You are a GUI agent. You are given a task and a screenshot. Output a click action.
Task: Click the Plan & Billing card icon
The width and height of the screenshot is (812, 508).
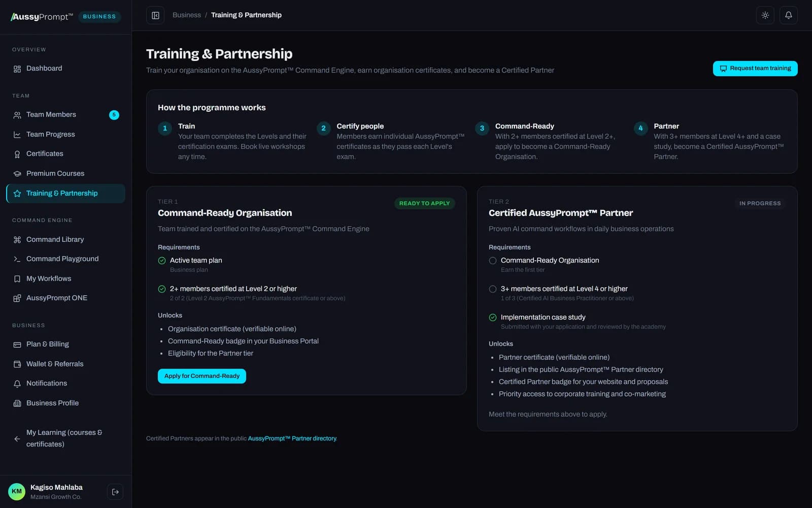pos(17,344)
